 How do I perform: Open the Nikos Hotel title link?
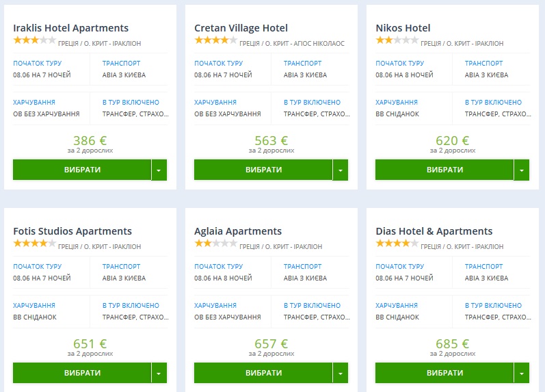point(403,28)
